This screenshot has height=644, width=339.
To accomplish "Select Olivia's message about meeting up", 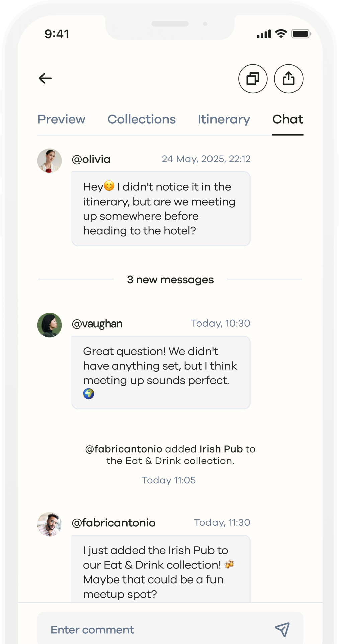I will [x=161, y=209].
